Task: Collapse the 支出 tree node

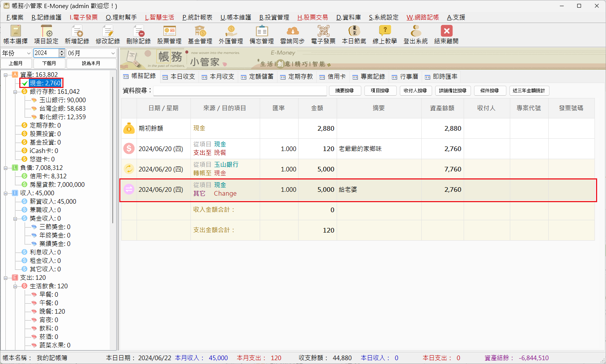Action: (x=6, y=278)
